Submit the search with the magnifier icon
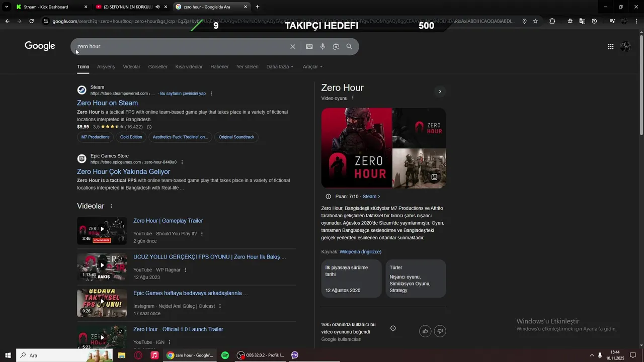Image resolution: width=644 pixels, height=362 pixels. click(349, 47)
